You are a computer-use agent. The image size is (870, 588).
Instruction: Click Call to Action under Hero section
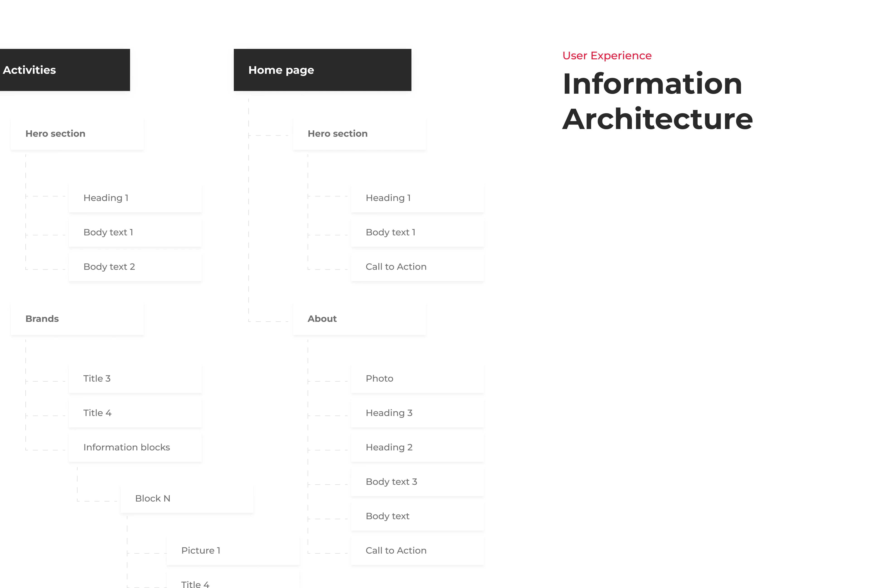417,267
